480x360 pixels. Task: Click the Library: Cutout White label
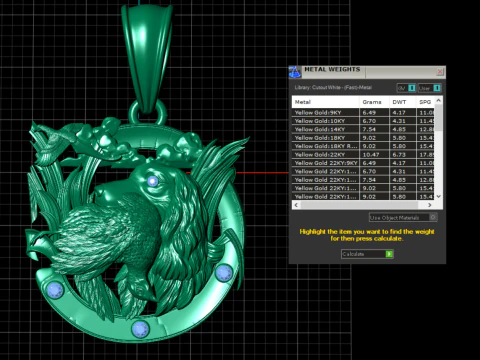[x=333, y=88]
